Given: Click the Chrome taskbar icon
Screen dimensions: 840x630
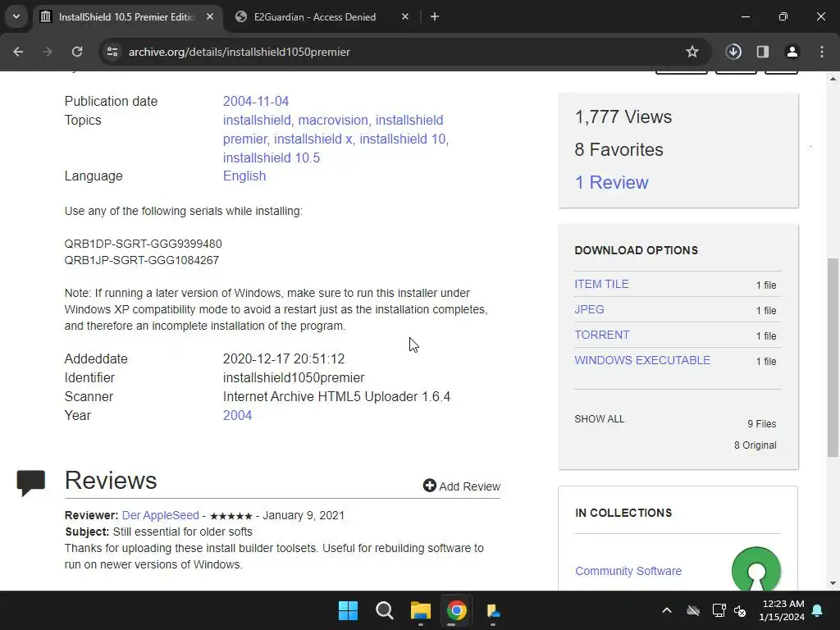Looking at the screenshot, I should tap(456, 610).
